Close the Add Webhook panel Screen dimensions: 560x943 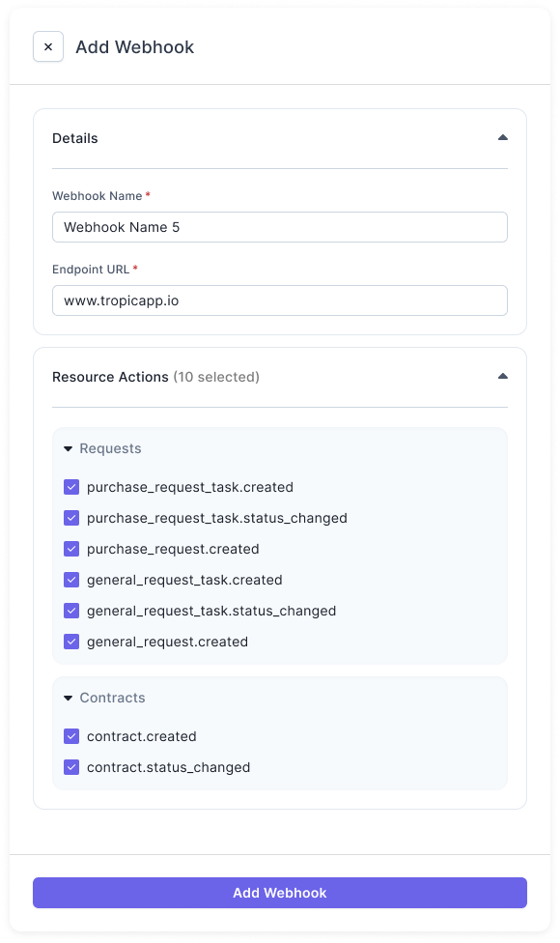pos(48,47)
